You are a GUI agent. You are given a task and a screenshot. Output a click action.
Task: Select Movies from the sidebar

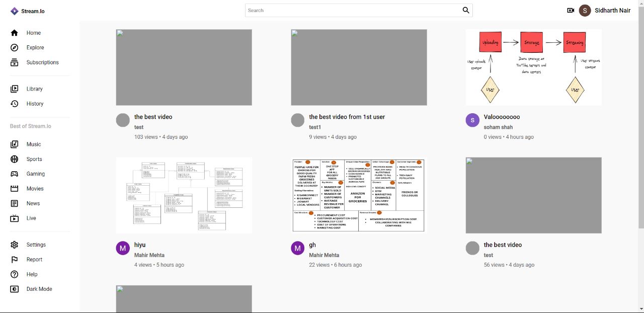point(14,188)
